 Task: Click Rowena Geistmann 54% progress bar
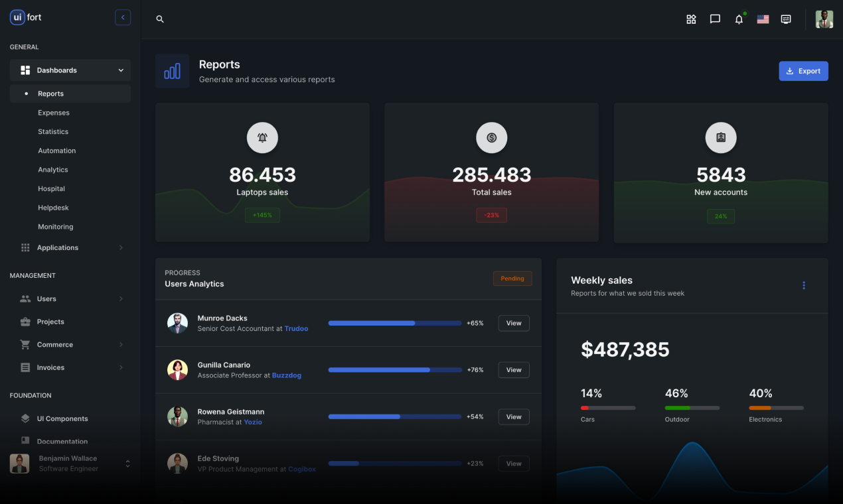(395, 416)
